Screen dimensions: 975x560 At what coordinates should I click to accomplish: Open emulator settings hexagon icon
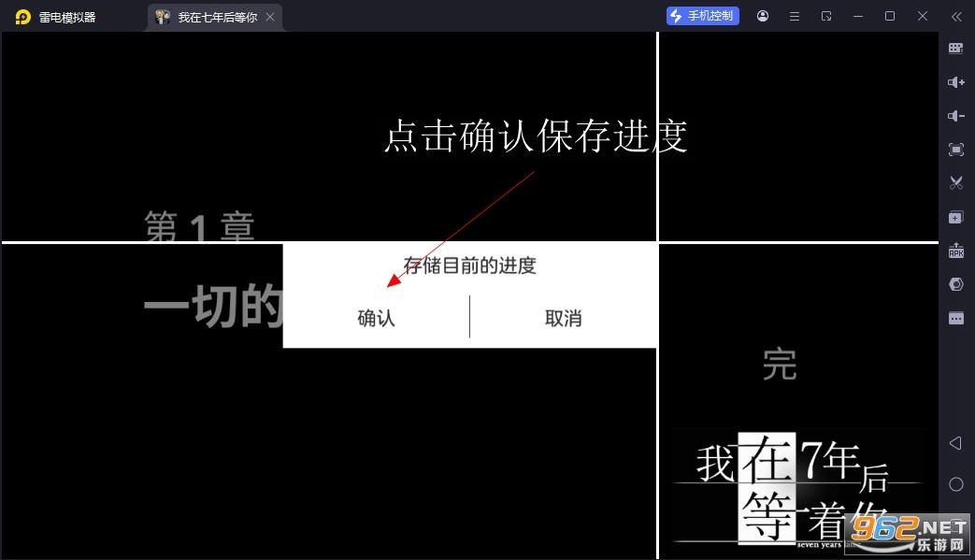coord(955,284)
